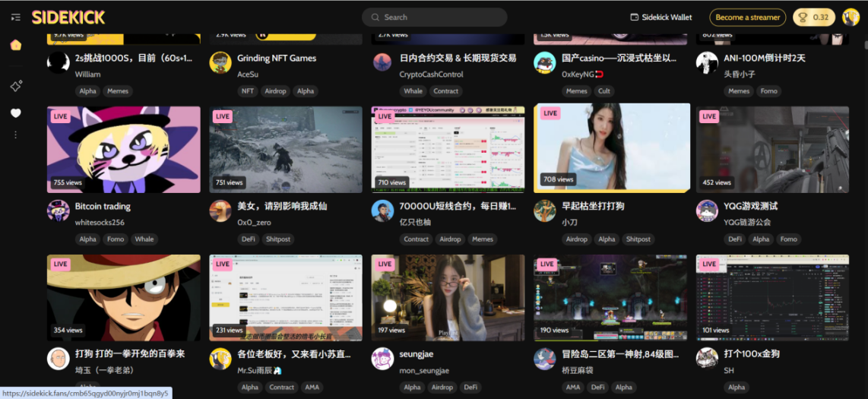Select Shitpost tag under 0x0_zero
Screen dimensions: 868x399
pyautogui.click(x=278, y=239)
